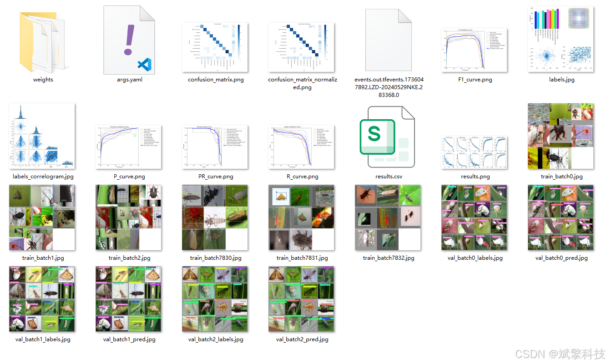Select the train_batch1.jpg thumbnail
Viewport: 607px width, 364px height.
(43, 217)
